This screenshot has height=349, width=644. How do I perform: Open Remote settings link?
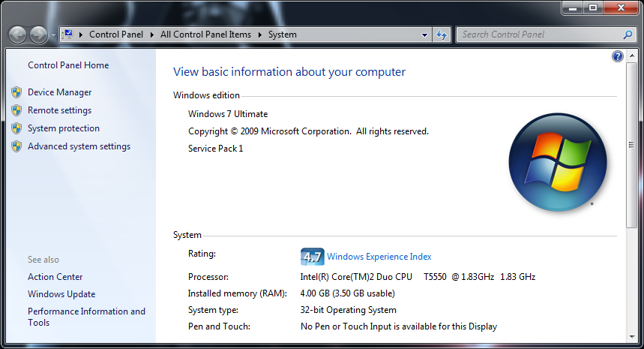point(59,110)
